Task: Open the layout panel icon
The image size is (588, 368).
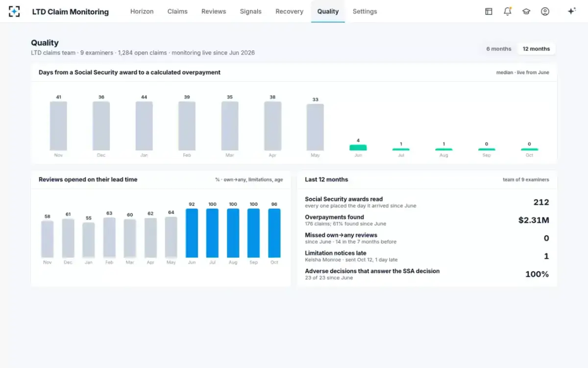Action: pyautogui.click(x=489, y=11)
